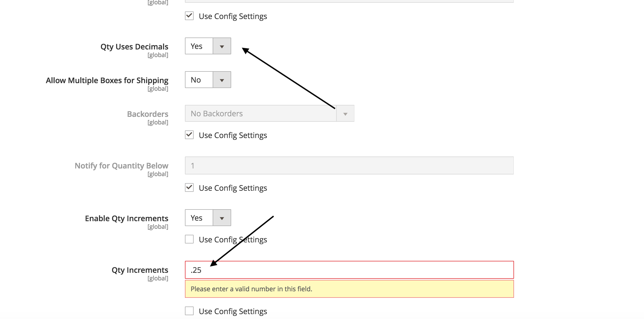Image resolution: width=644 pixels, height=319 pixels.
Task: Click the Notify for Quantity Below field
Action: 349,165
